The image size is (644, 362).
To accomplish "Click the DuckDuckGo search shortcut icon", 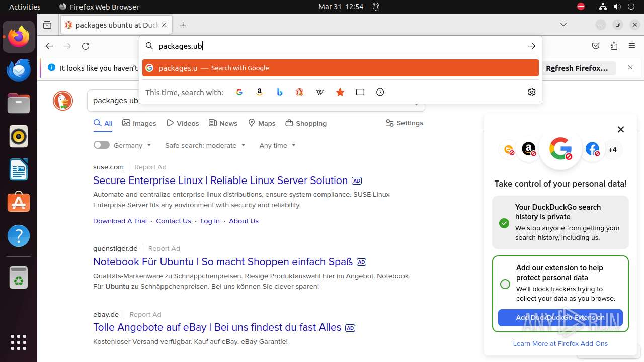I will tap(299, 92).
